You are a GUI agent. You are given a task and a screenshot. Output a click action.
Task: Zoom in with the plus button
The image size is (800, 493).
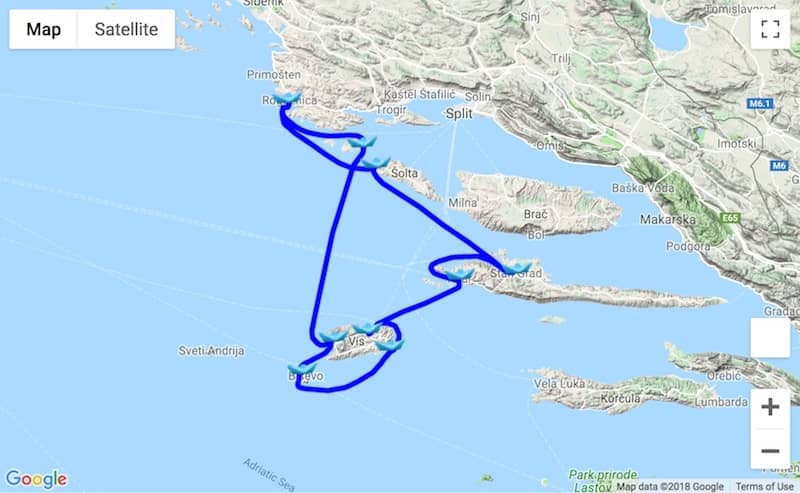(770, 407)
